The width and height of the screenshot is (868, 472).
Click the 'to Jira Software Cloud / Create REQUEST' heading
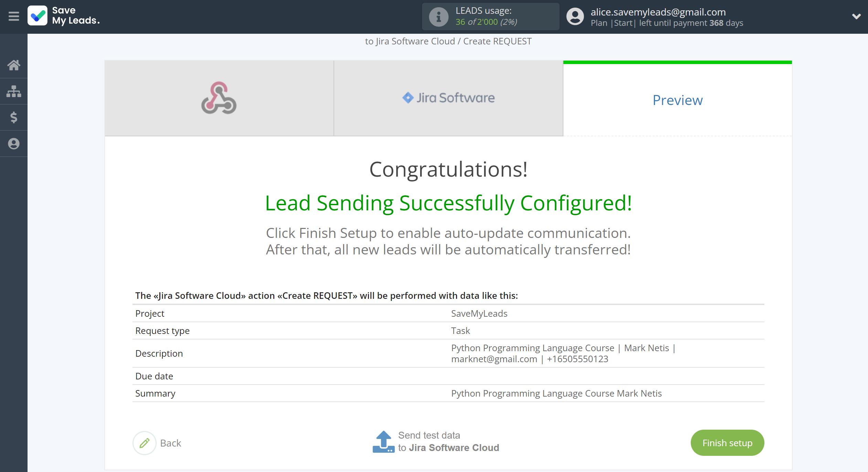point(448,41)
